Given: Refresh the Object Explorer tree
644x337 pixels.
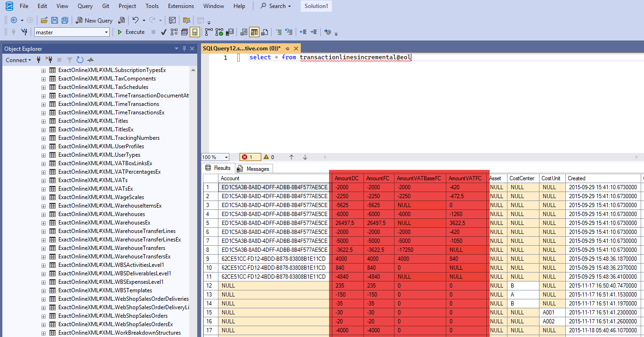Looking at the screenshot, I should click(x=80, y=60).
